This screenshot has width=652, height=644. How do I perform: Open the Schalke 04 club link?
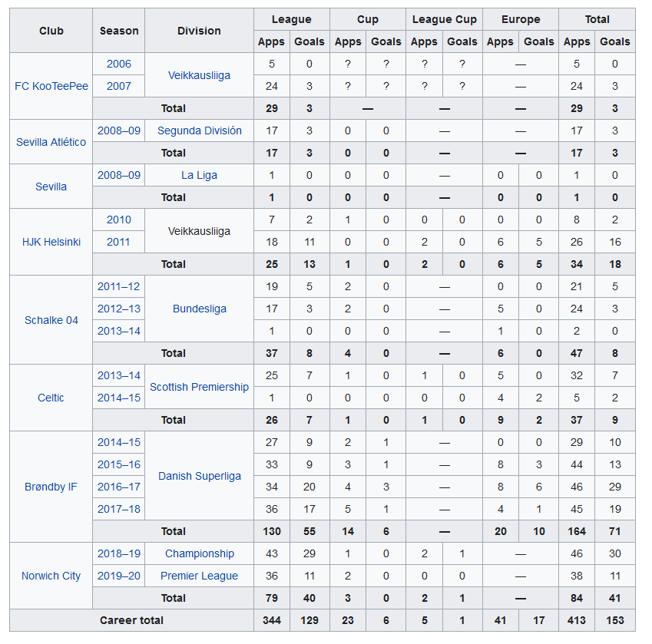(51, 320)
